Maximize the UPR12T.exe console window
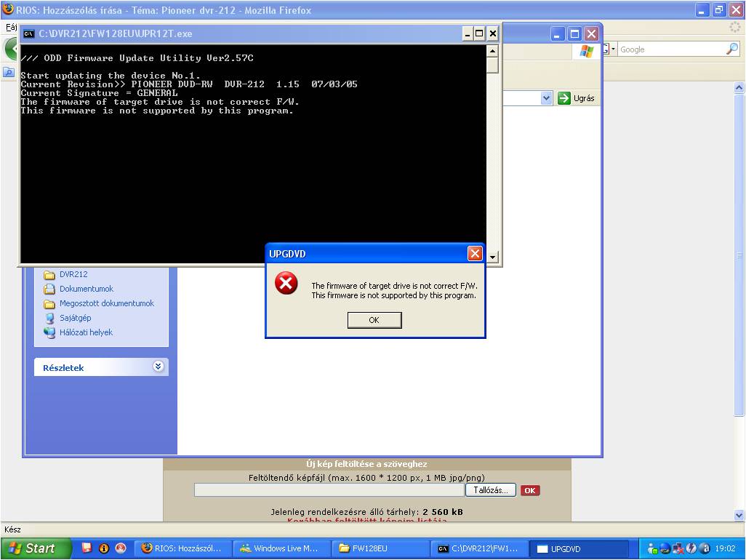Image resolution: width=746 pixels, height=560 pixels. pyautogui.click(x=480, y=33)
